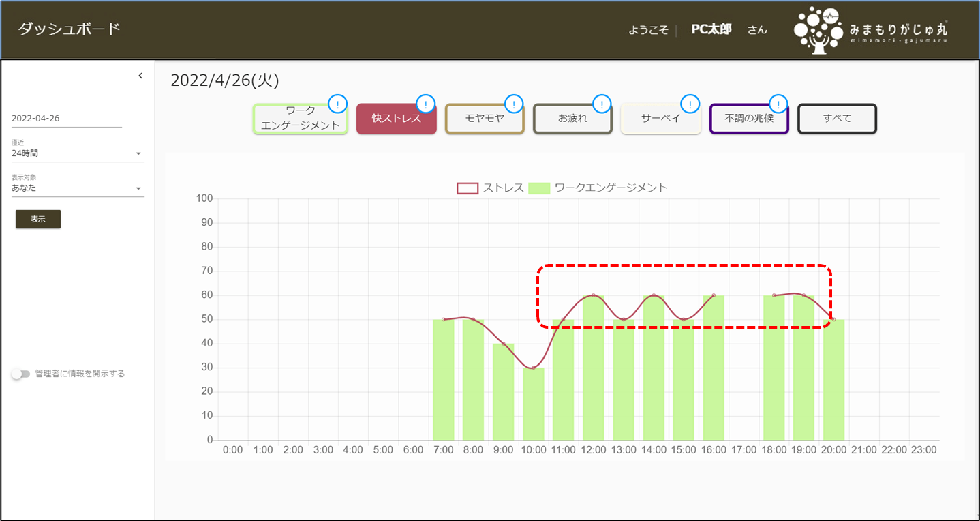Click info icon on お疲れ button
This screenshot has height=521, width=980.
[x=602, y=104]
